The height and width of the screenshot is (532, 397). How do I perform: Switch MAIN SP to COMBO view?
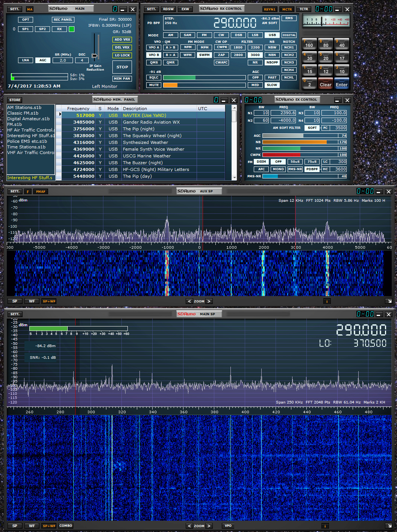click(65, 526)
